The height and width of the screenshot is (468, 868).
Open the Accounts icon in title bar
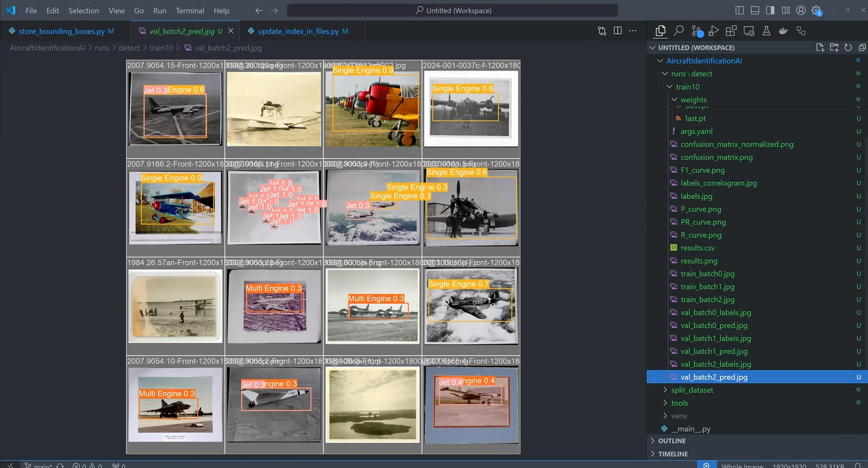click(x=801, y=10)
